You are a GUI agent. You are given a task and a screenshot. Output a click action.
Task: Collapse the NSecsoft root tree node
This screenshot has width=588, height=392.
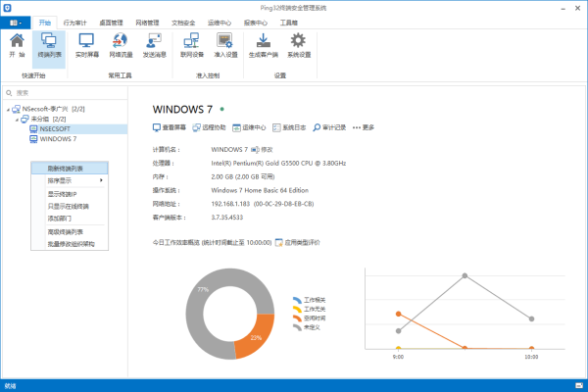coord(8,110)
